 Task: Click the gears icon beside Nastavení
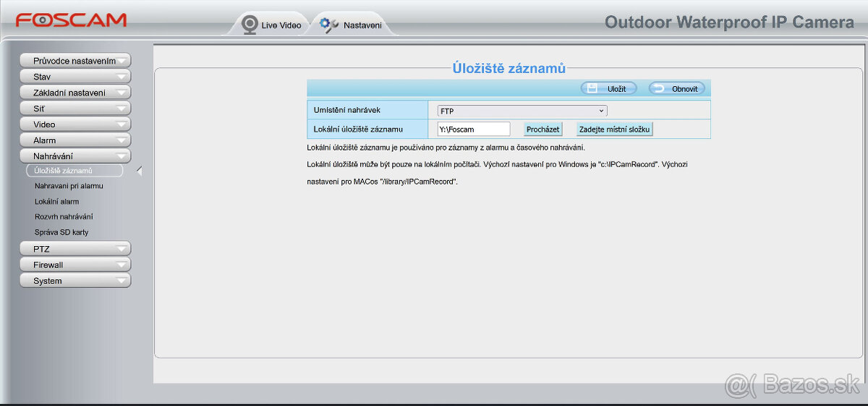pyautogui.click(x=329, y=25)
